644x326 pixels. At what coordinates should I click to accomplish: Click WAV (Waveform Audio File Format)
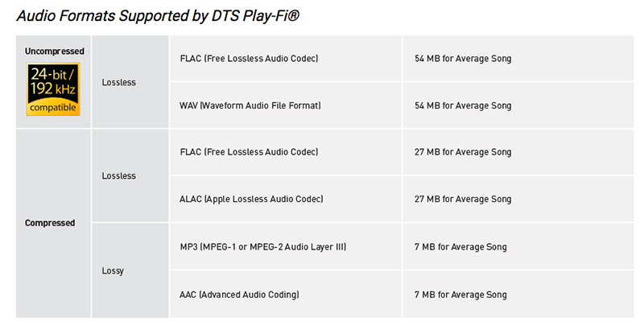click(x=250, y=105)
